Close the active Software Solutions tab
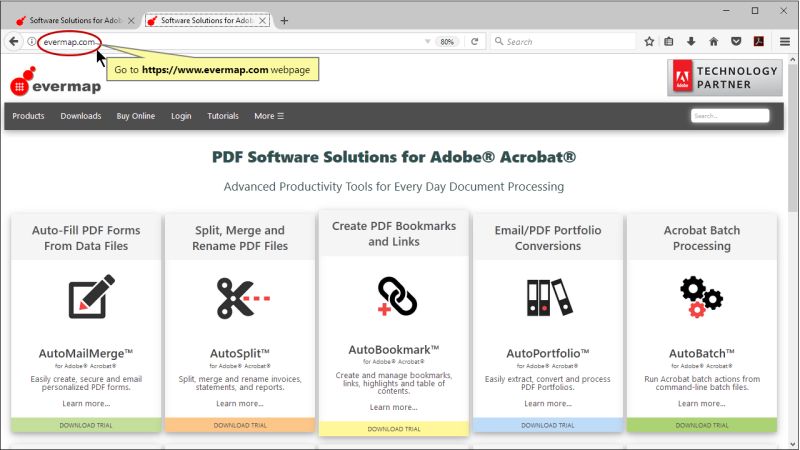The height and width of the screenshot is (450, 800). [262, 20]
